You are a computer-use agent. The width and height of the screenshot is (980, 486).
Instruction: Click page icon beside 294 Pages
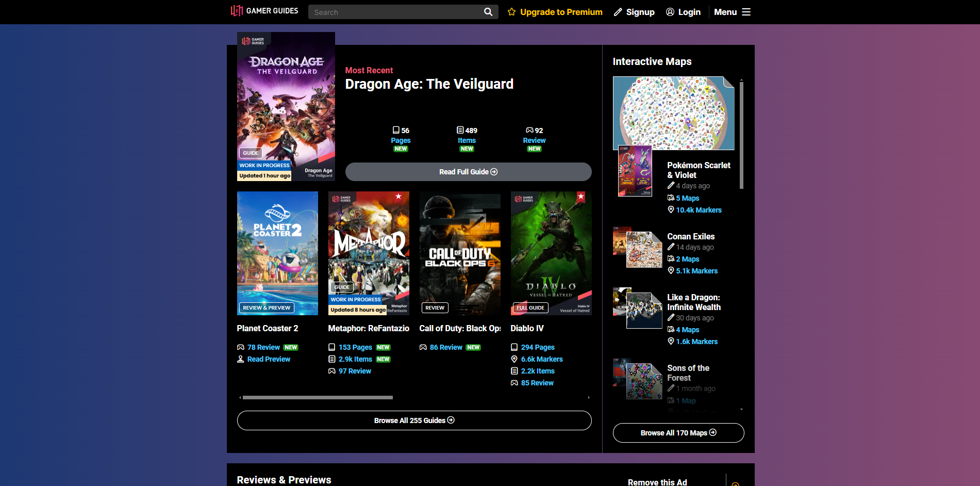(x=514, y=347)
